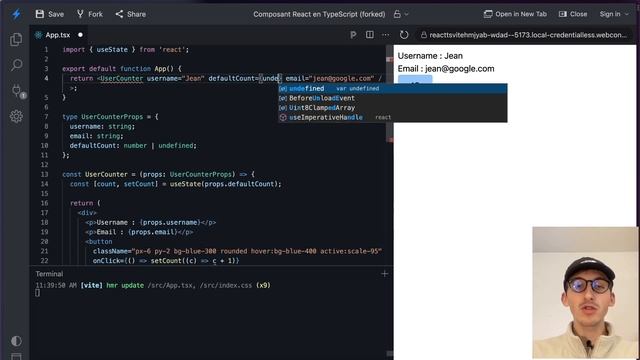This screenshot has height=360, width=640.
Task: Share the project
Action: coord(130,14)
